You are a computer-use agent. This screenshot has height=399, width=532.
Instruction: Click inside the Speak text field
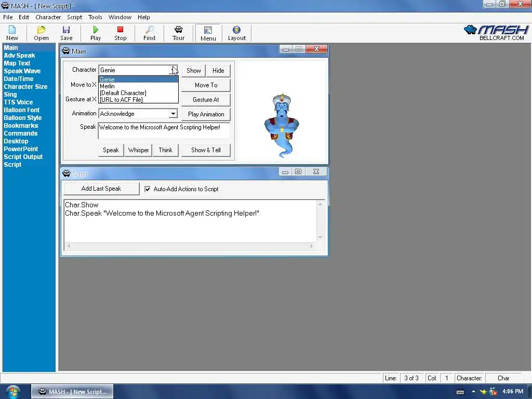pyautogui.click(x=164, y=130)
